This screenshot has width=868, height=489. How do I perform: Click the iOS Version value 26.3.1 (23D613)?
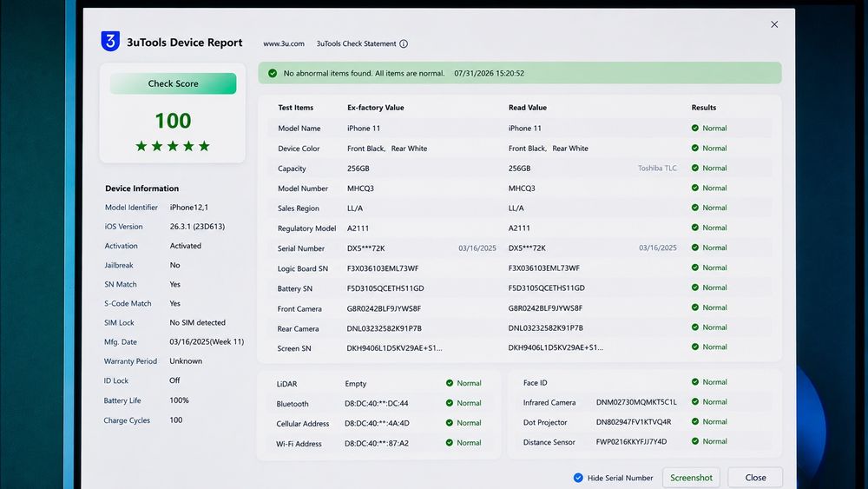(197, 227)
